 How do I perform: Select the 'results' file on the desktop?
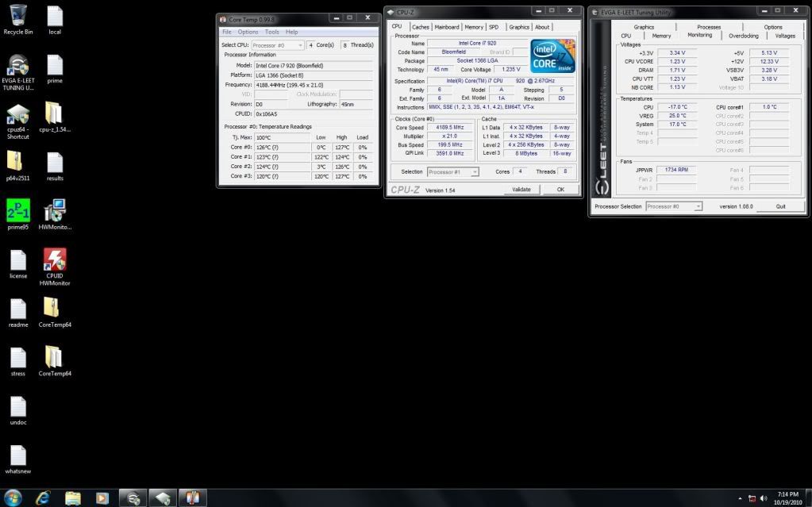(x=55, y=166)
